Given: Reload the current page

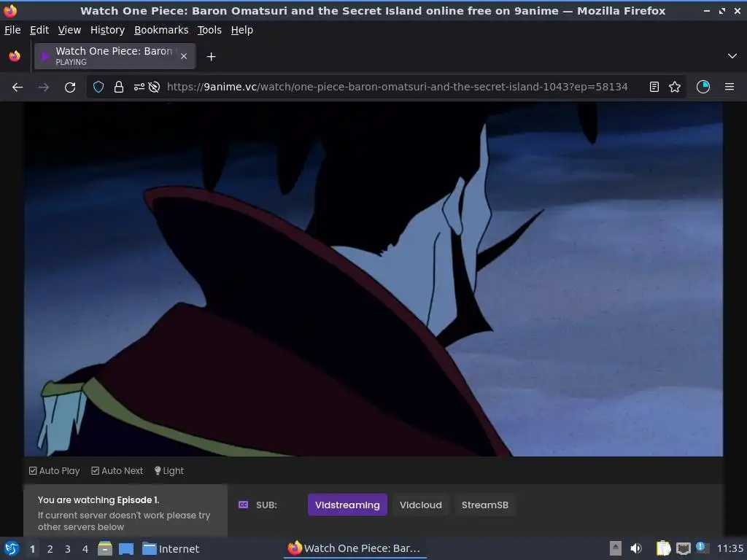Looking at the screenshot, I should 70,87.
